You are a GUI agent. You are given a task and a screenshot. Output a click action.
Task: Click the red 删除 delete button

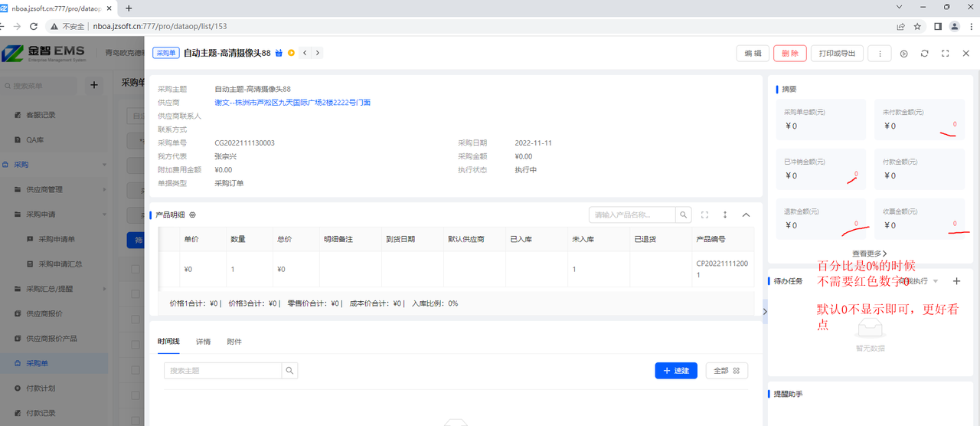pyautogui.click(x=790, y=54)
